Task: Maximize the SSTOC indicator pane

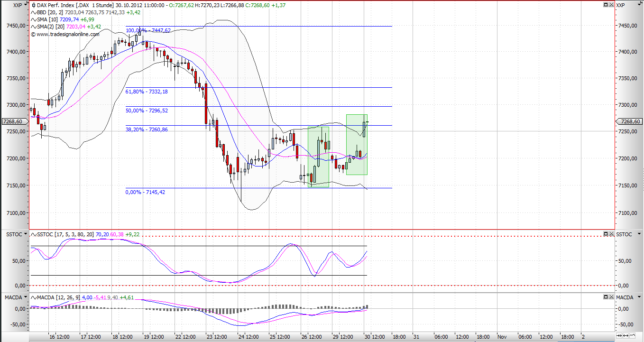Action: (606, 234)
